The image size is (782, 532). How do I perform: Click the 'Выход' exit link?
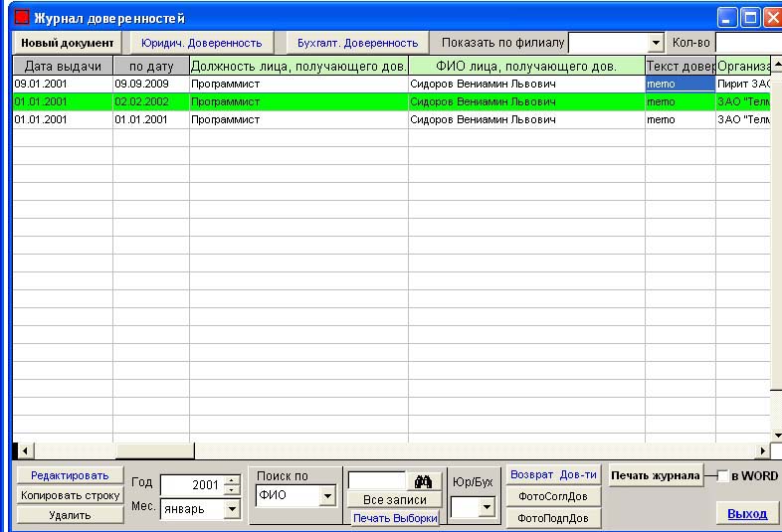tap(747, 514)
